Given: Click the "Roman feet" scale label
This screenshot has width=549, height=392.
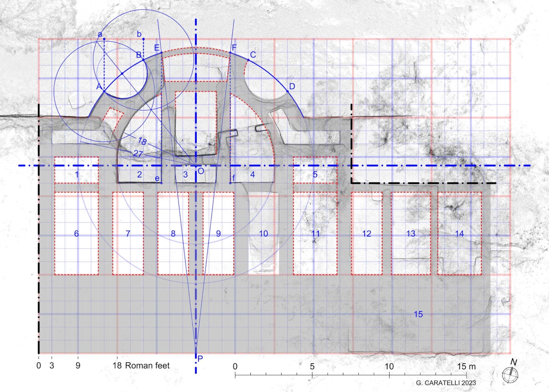Looking at the screenshot, I should 147,366.
